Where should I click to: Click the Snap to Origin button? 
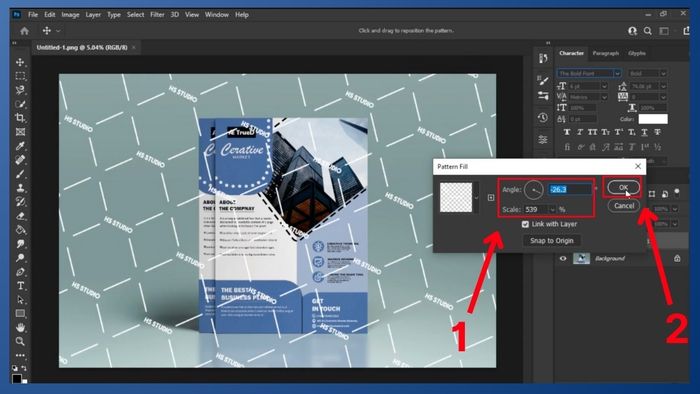tap(552, 241)
